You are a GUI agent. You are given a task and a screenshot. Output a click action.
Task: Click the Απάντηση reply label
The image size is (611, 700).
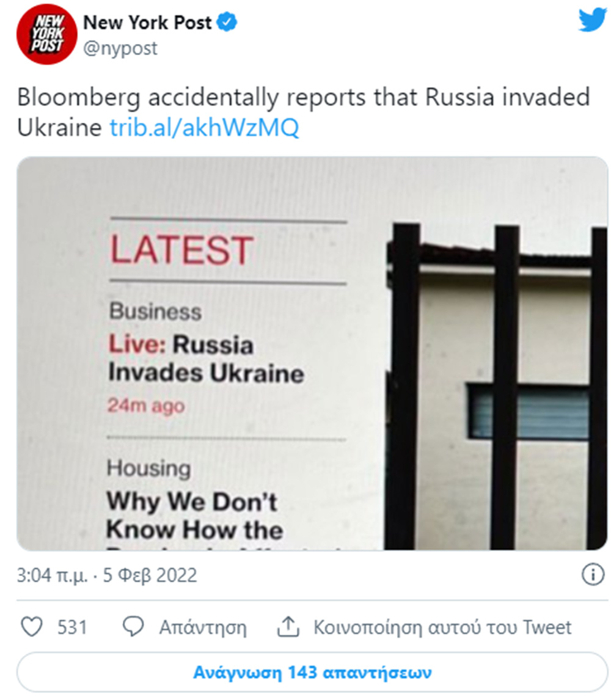pyautogui.click(x=203, y=627)
